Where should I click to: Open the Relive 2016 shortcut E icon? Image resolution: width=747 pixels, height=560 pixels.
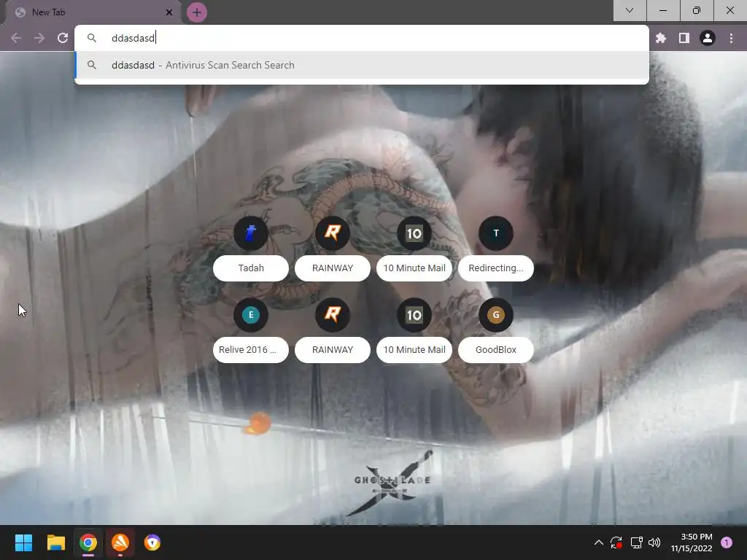point(251,315)
